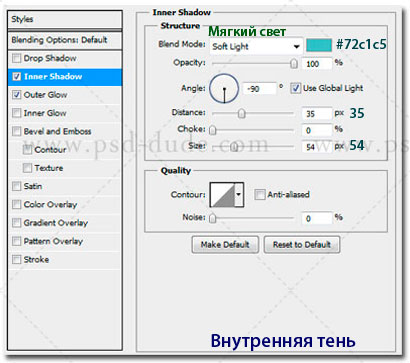This screenshot has height=363, width=410.
Task: Open the Blend Mode Soft Light dropdown
Action: (x=256, y=46)
